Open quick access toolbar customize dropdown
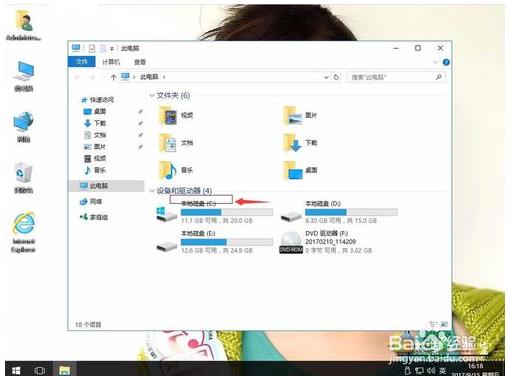This screenshot has width=510, height=377. point(112,49)
